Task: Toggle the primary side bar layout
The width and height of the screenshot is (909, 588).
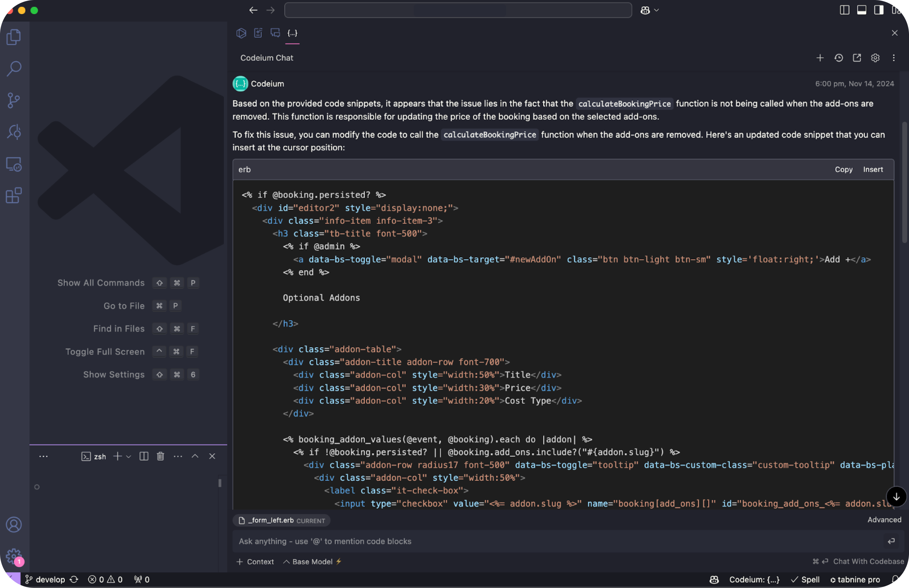Action: [845, 10]
